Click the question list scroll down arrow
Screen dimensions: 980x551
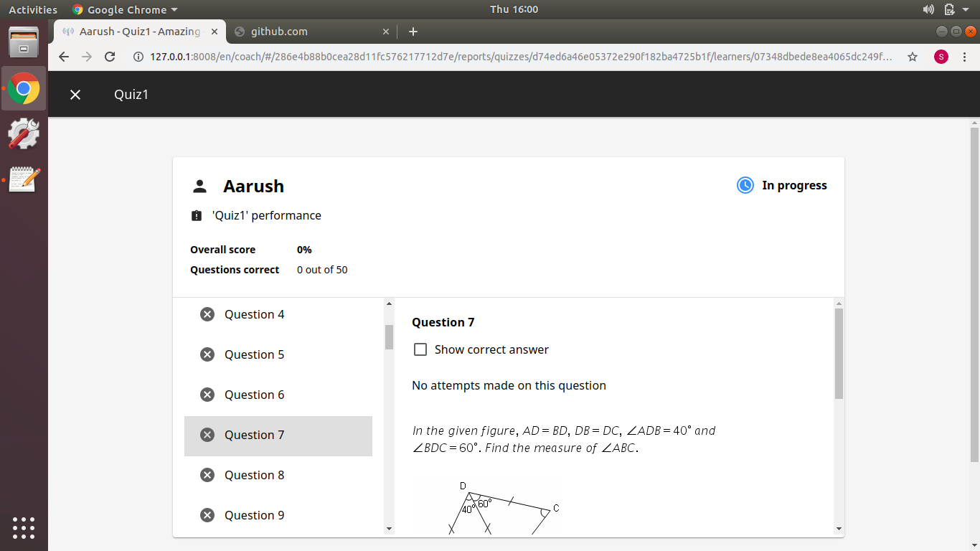[x=390, y=529]
